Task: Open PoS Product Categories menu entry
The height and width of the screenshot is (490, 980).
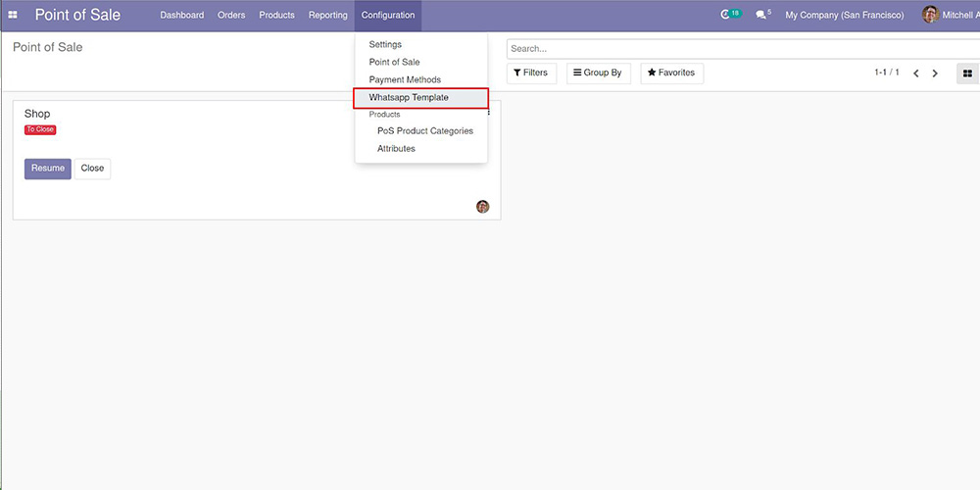Action: (x=425, y=131)
